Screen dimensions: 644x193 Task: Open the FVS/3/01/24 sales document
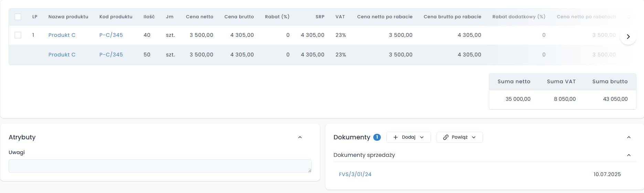(355, 174)
